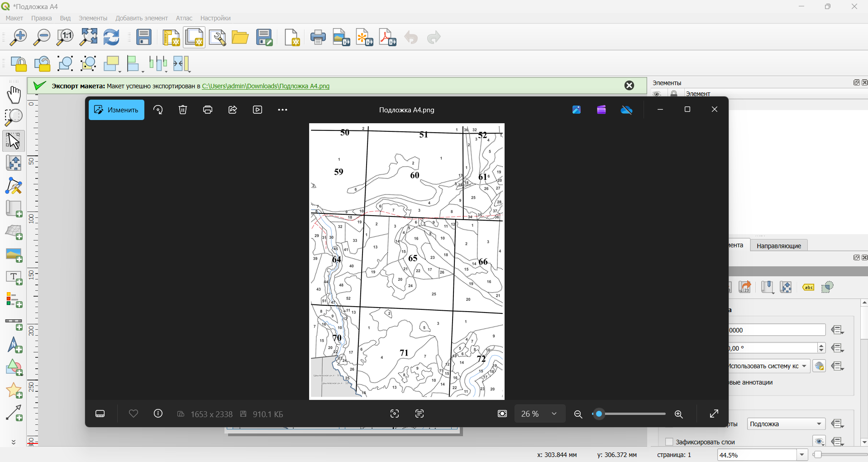
Task: Switch to the Направляющие tab
Action: [x=779, y=245]
